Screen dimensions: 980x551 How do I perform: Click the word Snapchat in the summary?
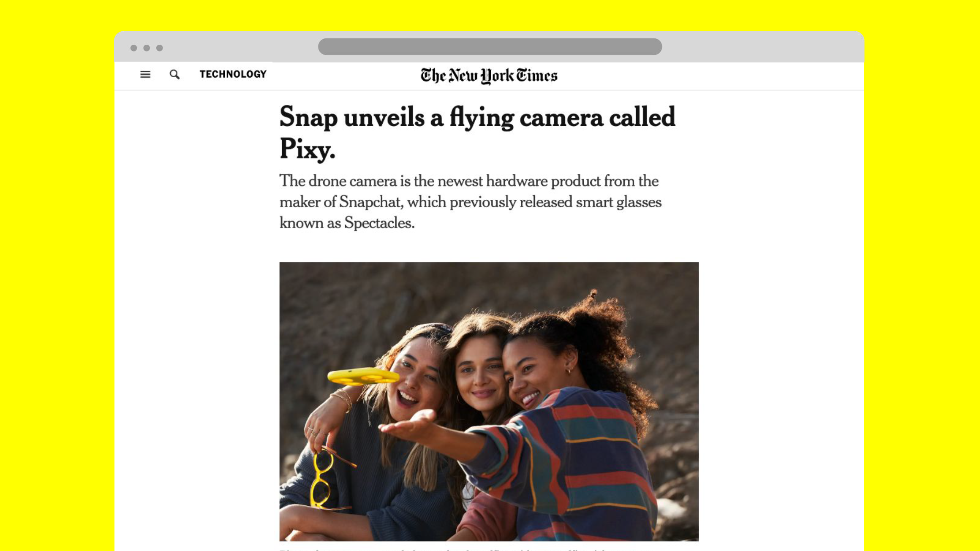[x=370, y=202]
